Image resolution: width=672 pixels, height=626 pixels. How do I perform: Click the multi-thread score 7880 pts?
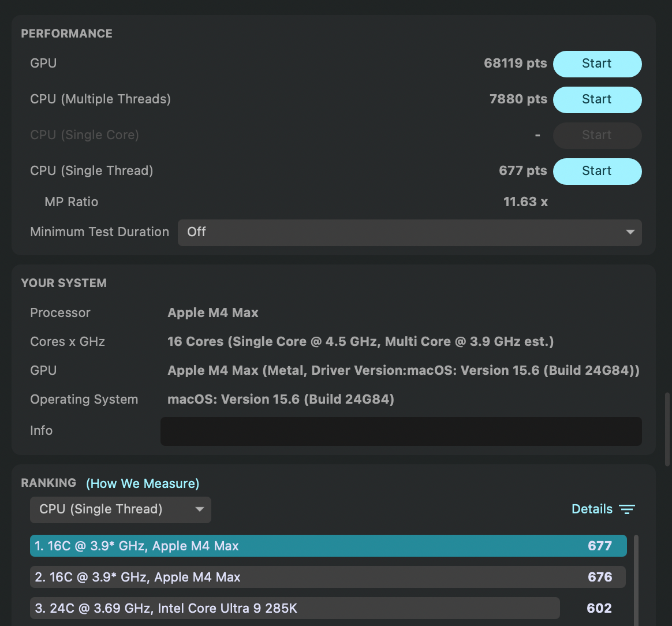click(x=518, y=99)
